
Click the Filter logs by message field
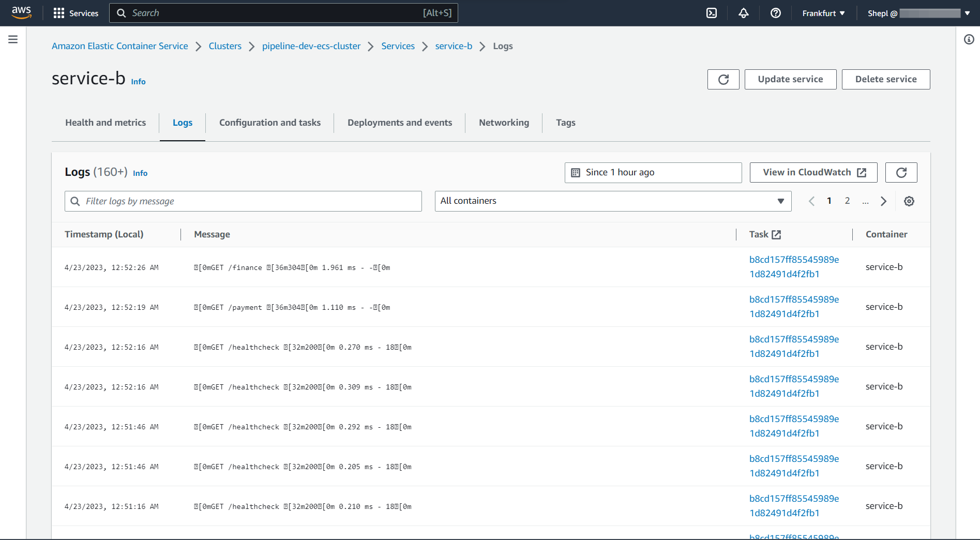pyautogui.click(x=243, y=201)
